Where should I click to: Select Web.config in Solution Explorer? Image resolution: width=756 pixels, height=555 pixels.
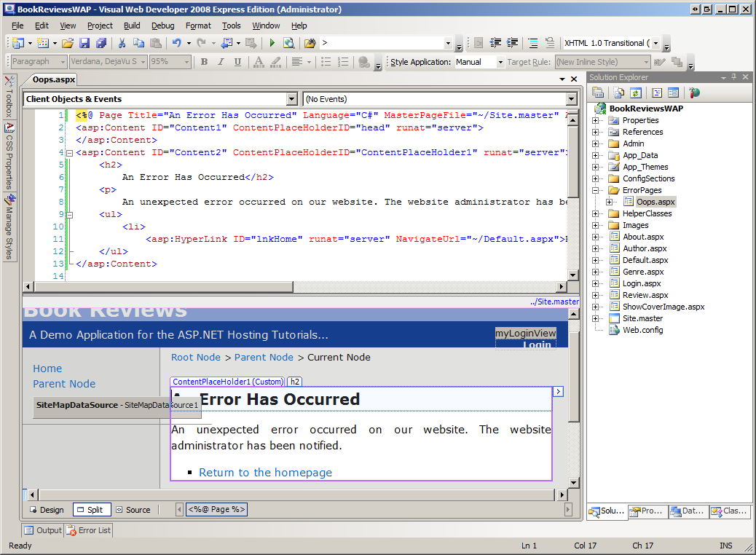[642, 330]
